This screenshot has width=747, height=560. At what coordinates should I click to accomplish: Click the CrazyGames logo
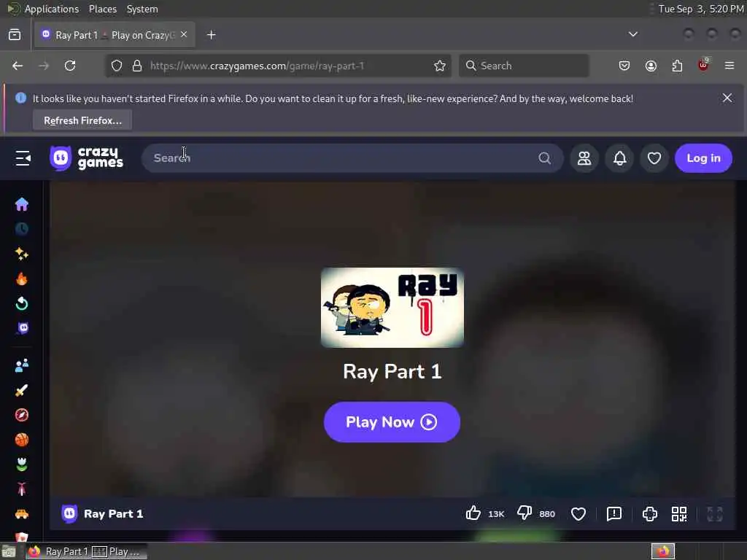[x=86, y=158]
